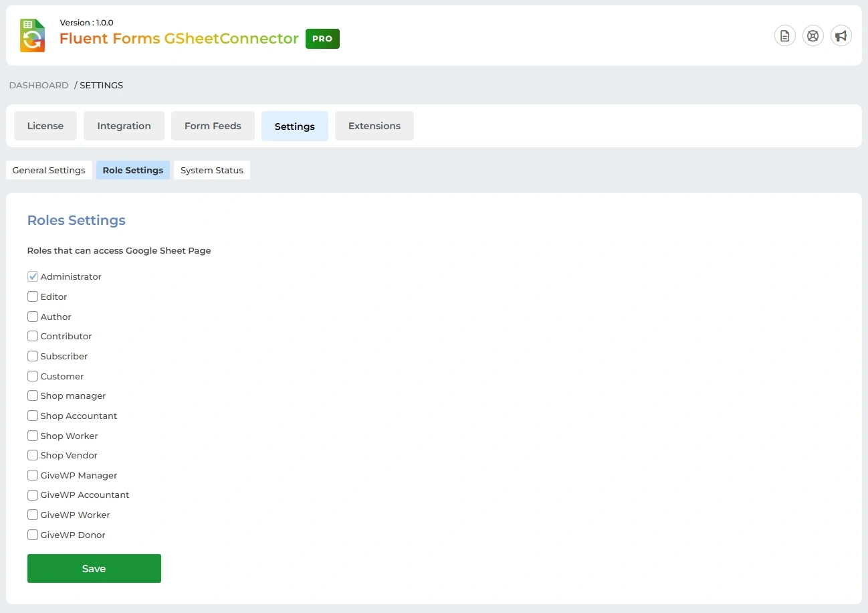
Task: Open the Integration tab
Action: pos(124,126)
